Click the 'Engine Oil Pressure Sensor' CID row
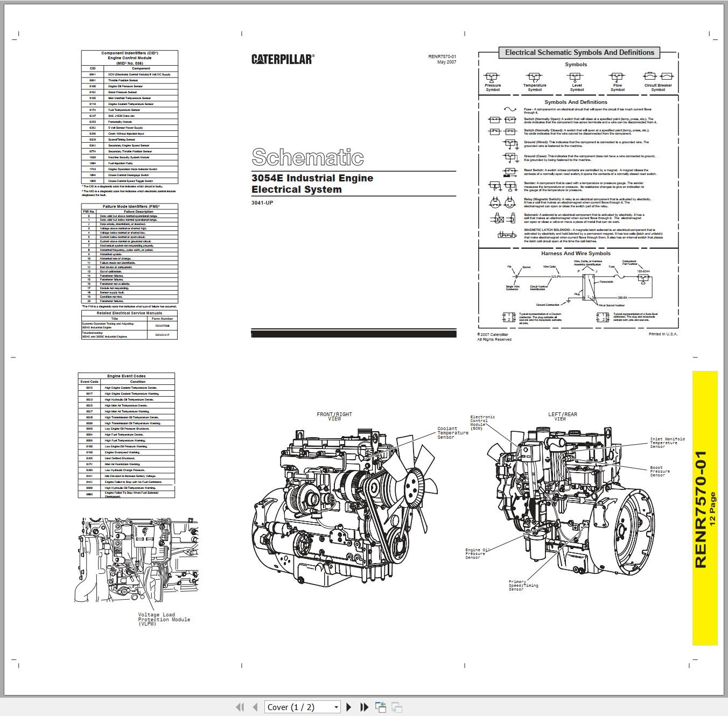 pyautogui.click(x=129, y=86)
